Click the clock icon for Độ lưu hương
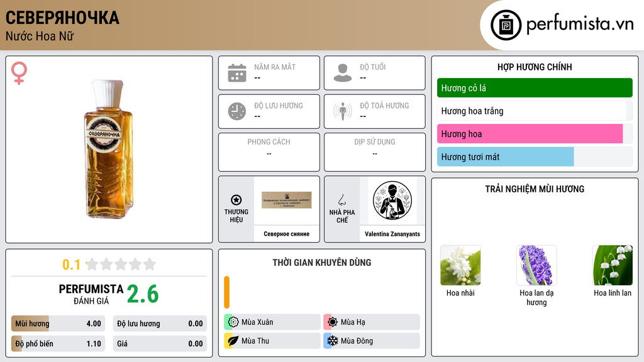The height and width of the screenshot is (362, 644). pyautogui.click(x=237, y=111)
